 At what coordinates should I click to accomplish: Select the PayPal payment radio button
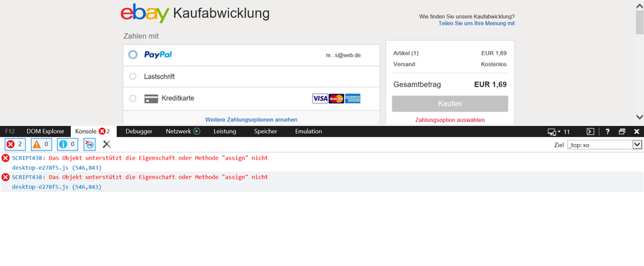[x=133, y=55]
